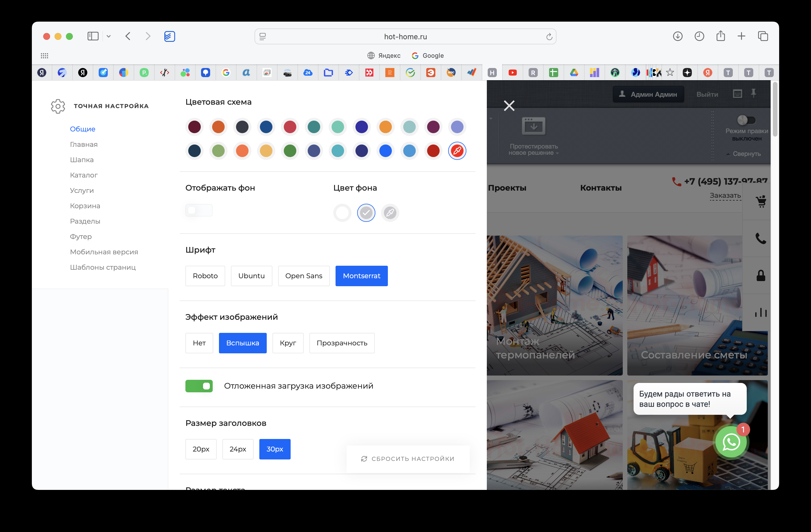Image resolution: width=811 pixels, height=532 pixels.
Task: Toggle Режим правки edit mode switch
Action: [x=746, y=120]
